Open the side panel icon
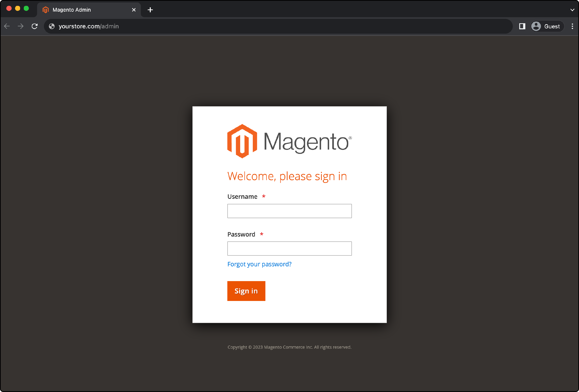 coord(522,26)
